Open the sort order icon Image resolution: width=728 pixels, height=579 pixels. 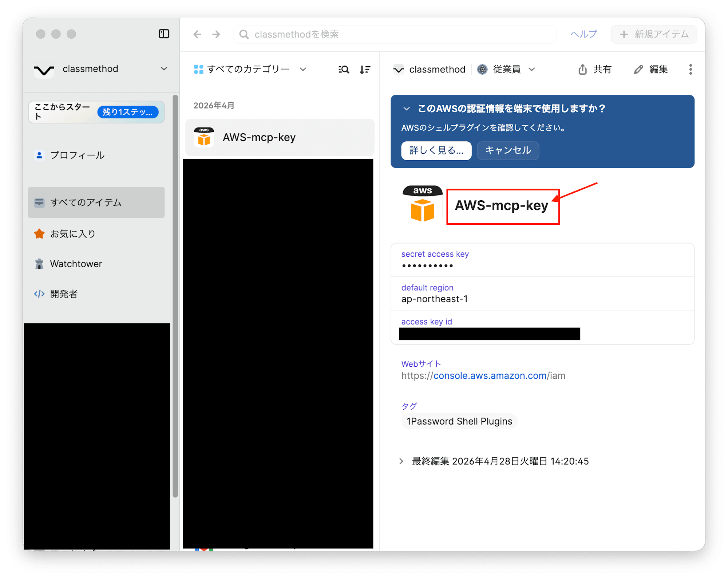click(x=365, y=69)
